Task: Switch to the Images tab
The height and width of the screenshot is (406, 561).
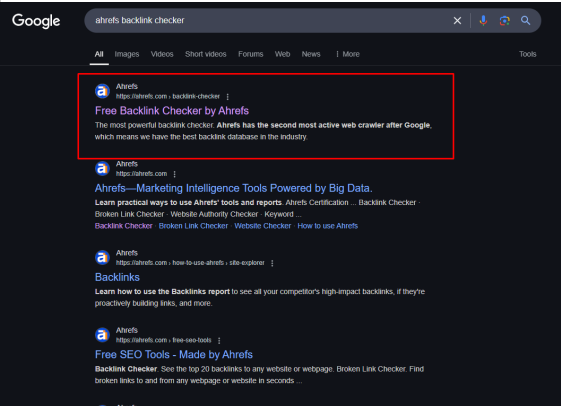Action: 127,54
